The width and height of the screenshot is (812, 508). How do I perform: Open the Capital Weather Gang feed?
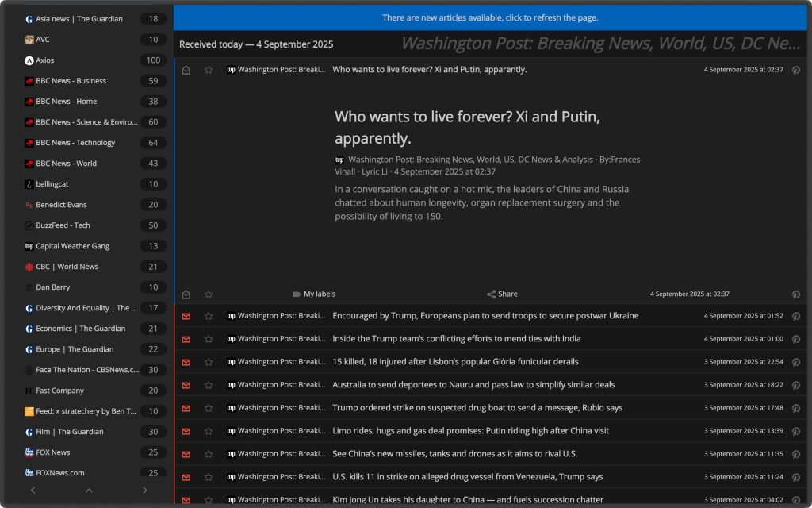(72, 246)
